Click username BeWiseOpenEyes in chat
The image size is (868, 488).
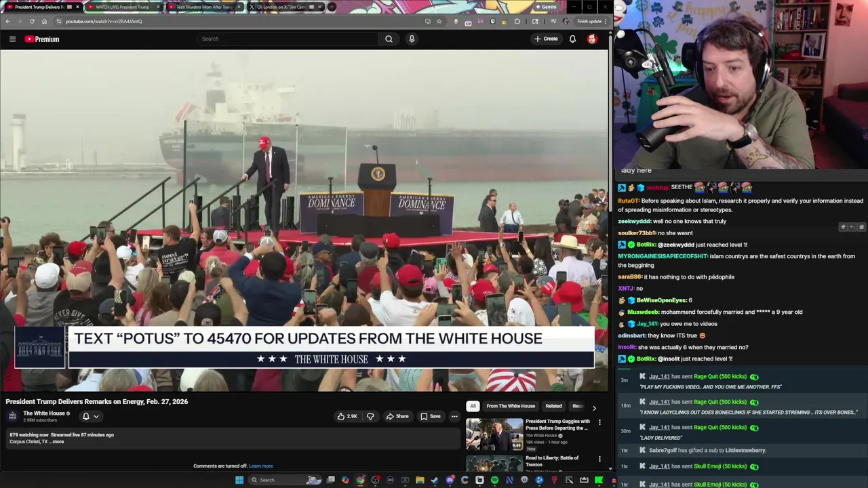pos(661,300)
